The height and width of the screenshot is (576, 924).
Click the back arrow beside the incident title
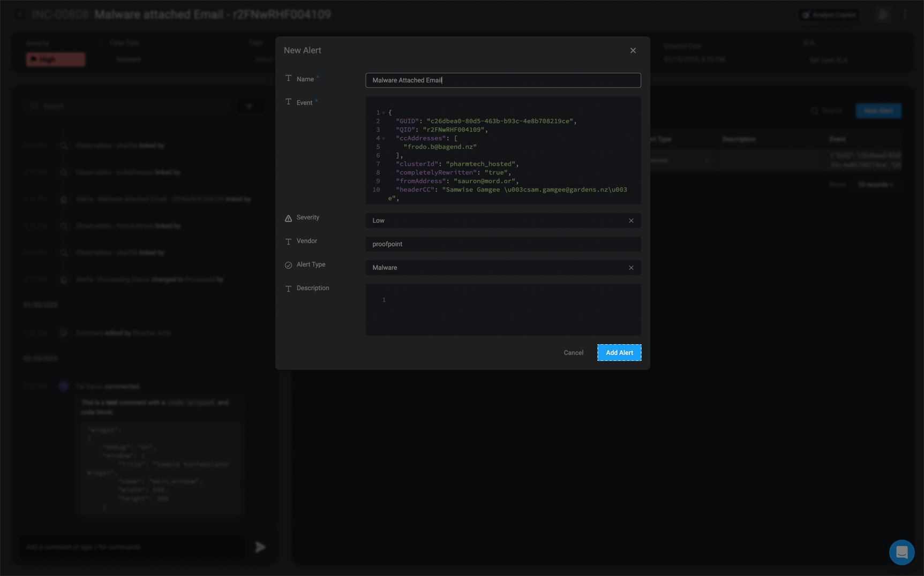click(x=20, y=14)
